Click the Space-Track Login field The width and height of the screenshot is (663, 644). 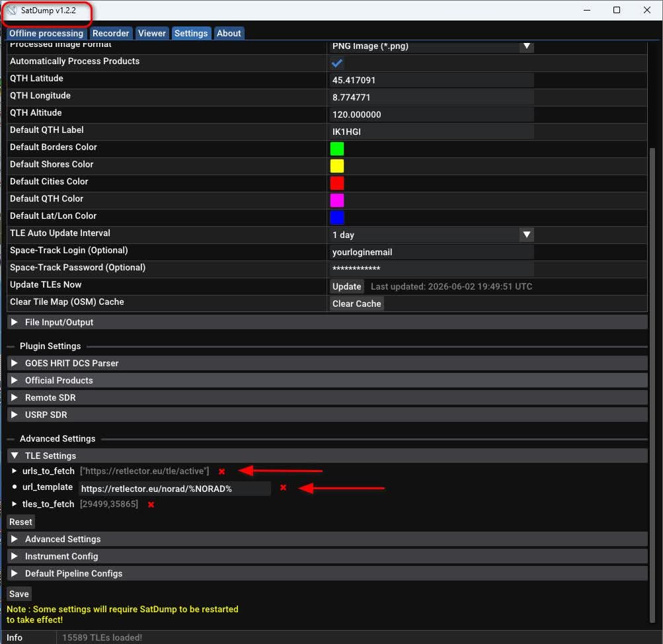432,252
